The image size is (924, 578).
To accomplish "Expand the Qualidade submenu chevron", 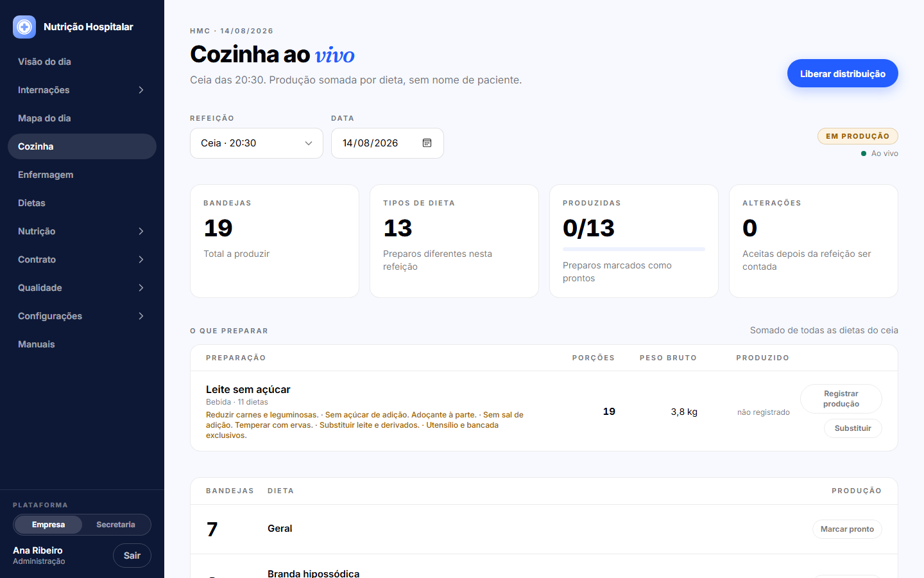I will click(141, 288).
